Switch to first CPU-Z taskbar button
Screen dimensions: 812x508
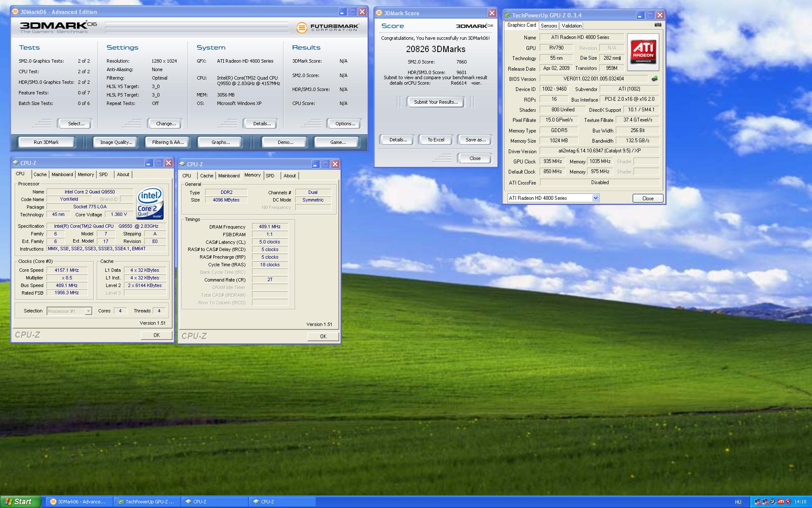(214, 502)
